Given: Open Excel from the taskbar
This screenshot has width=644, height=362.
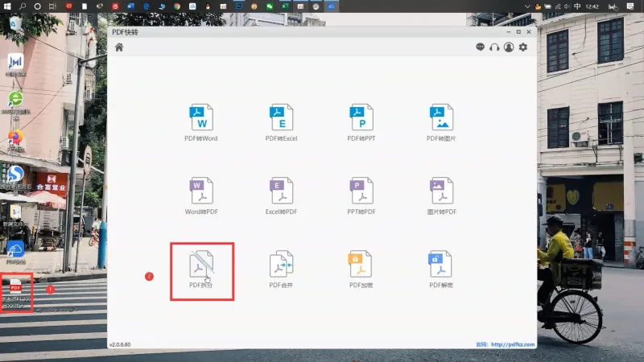Looking at the screenshot, I should coord(285,6).
